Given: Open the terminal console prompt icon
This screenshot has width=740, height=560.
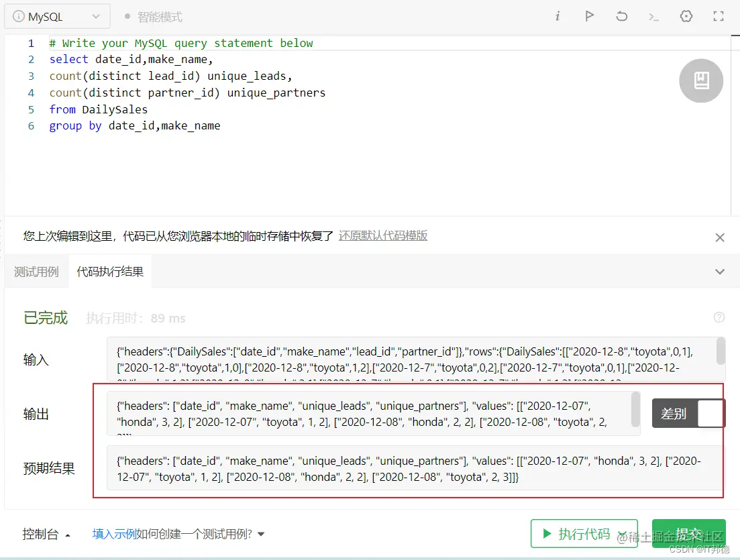Looking at the screenshot, I should tap(653, 17).
